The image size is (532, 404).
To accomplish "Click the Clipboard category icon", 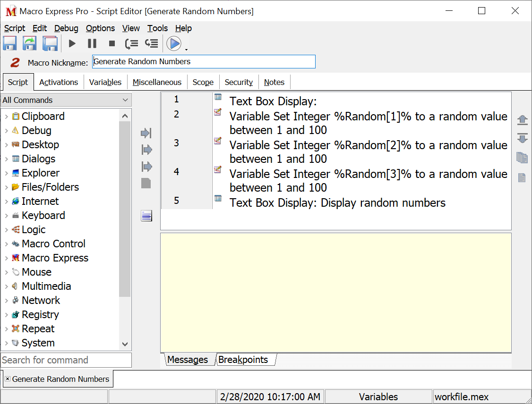I will point(16,116).
